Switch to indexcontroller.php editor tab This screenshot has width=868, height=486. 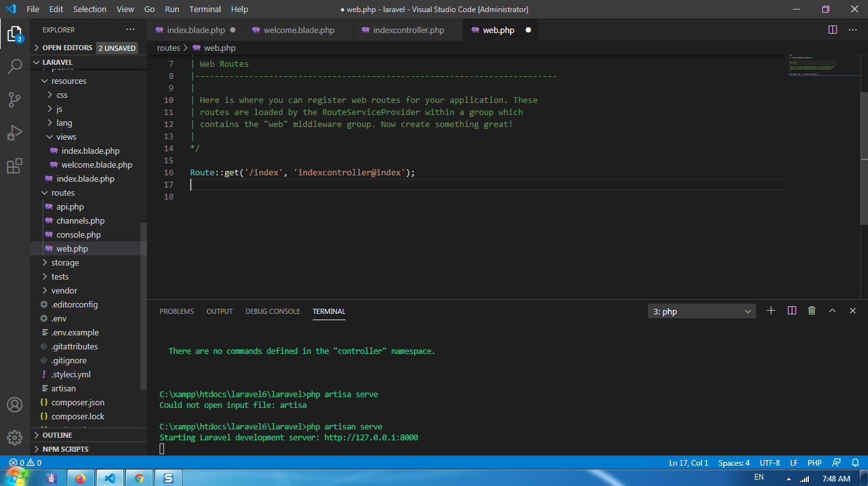point(408,30)
